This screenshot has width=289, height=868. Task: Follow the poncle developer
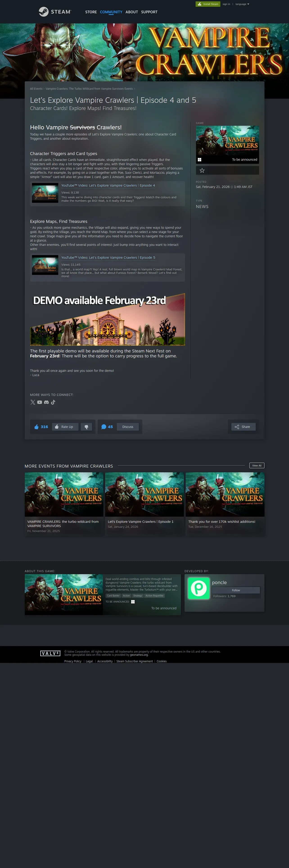pos(236,590)
